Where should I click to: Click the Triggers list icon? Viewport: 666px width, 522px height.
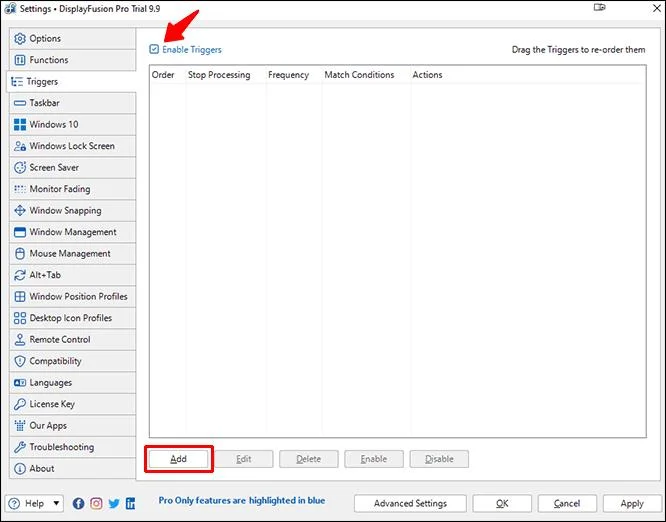pos(17,82)
